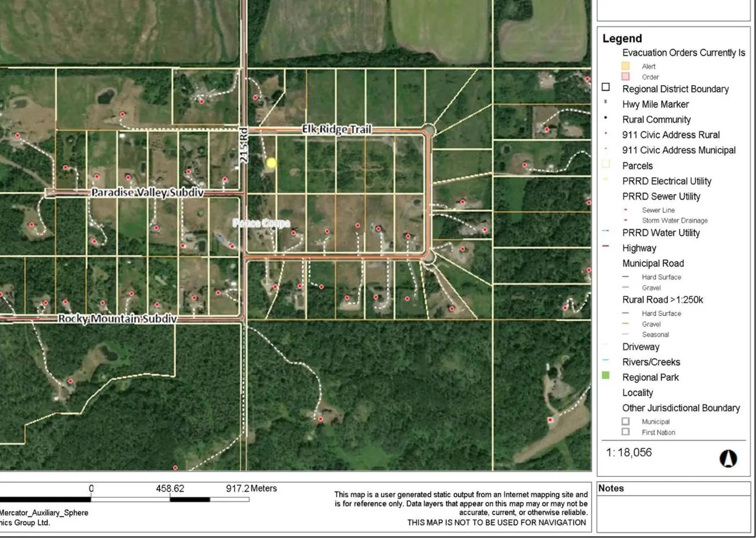The image size is (756, 538).
Task: Click the Evacuation Orders Currently Is heading
Action: pos(684,53)
